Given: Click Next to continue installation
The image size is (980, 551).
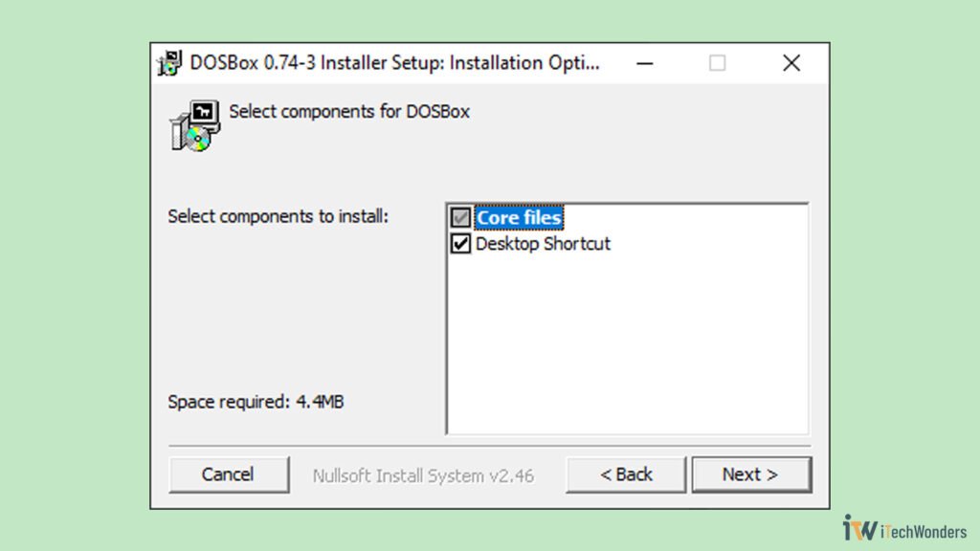Looking at the screenshot, I should tap(752, 474).
